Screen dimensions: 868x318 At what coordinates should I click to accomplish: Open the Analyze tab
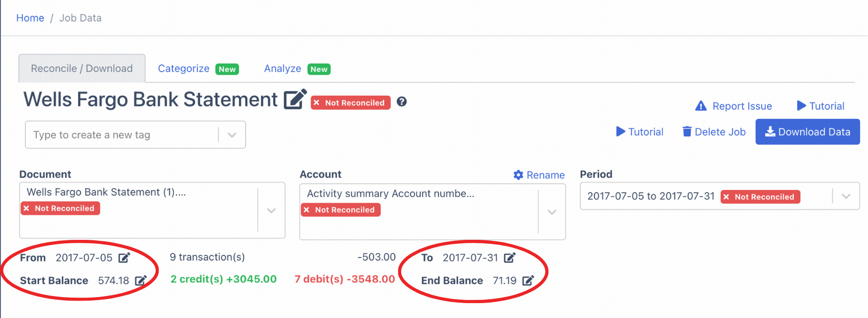(x=282, y=68)
